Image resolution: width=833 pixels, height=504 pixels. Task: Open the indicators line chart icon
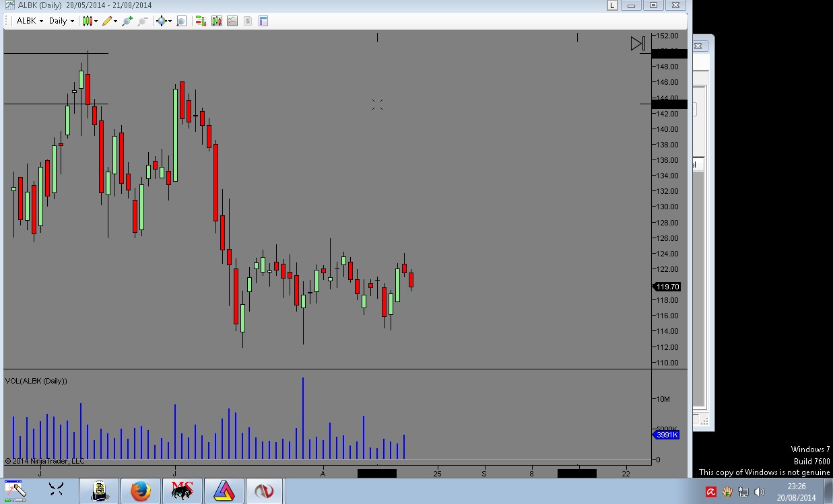point(232,21)
